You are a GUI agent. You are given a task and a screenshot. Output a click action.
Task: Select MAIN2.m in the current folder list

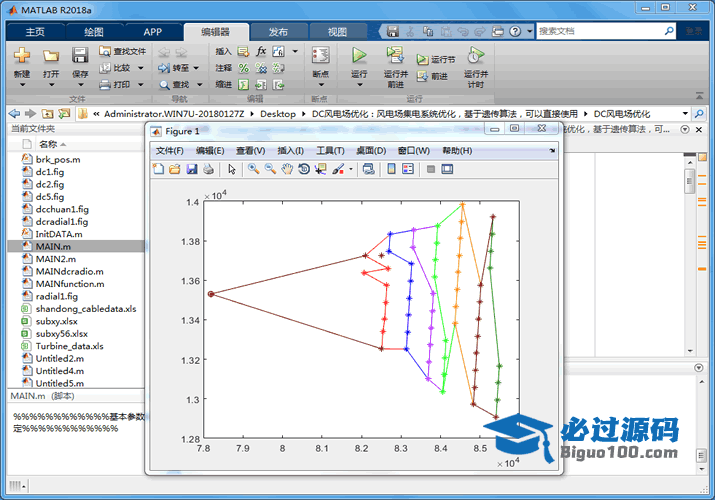[57, 258]
